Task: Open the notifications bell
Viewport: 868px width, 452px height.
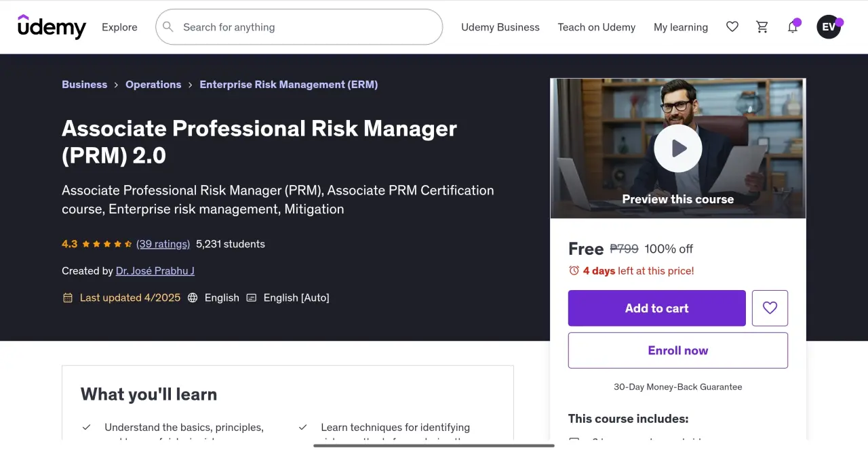Action: (x=792, y=27)
